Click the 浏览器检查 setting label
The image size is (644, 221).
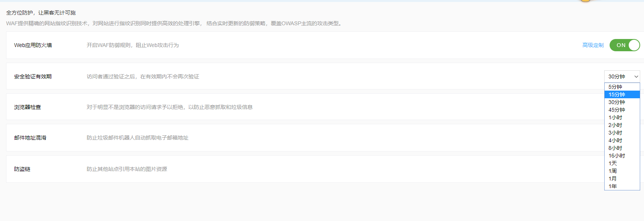click(28, 107)
